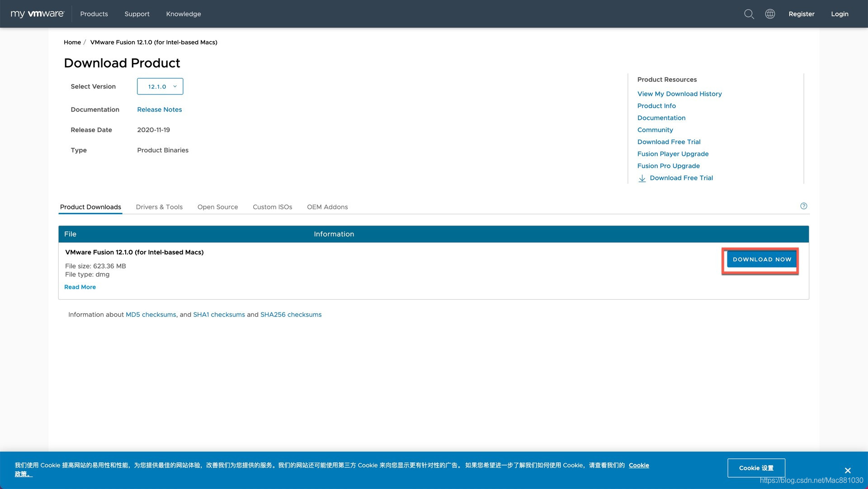Go to Home breadcrumb
This screenshot has height=489, width=868.
[72, 42]
